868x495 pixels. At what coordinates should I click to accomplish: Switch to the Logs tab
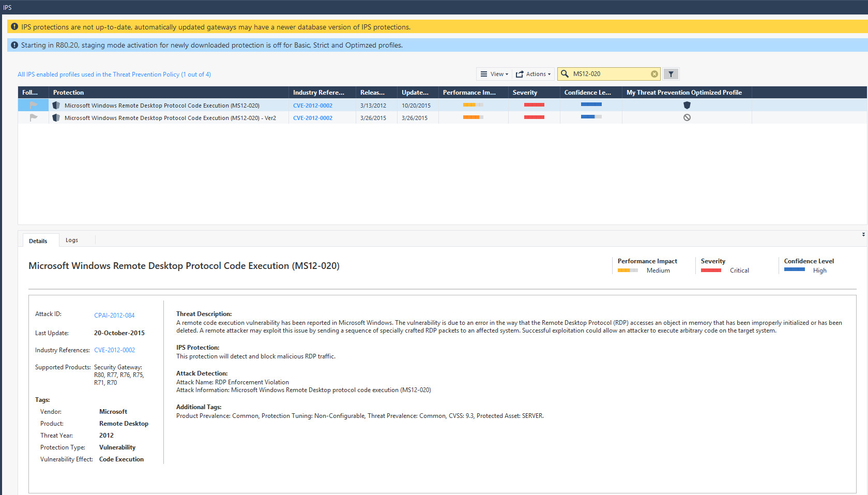pyautogui.click(x=72, y=240)
